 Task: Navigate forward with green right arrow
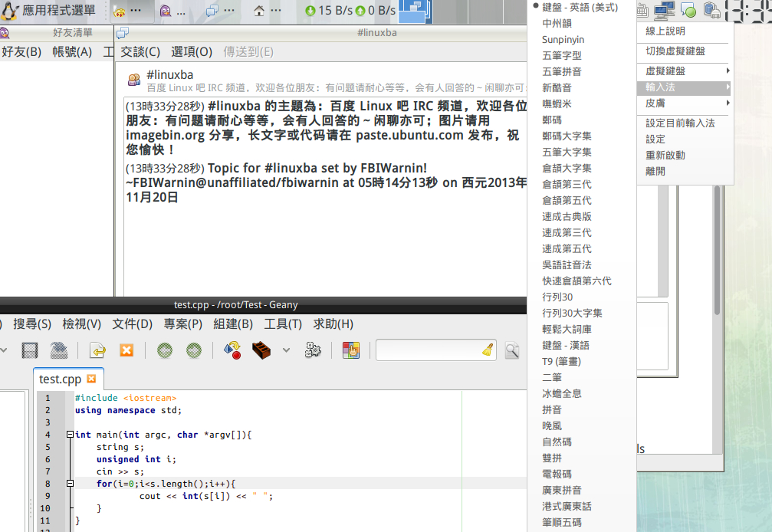point(193,350)
